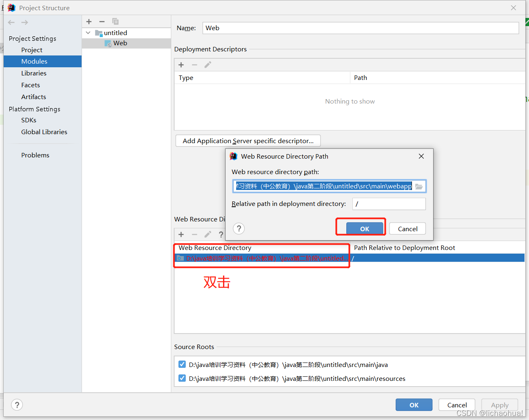The width and height of the screenshot is (529, 420).
Task: Add Application Server specific descriptor
Action: pos(248,141)
